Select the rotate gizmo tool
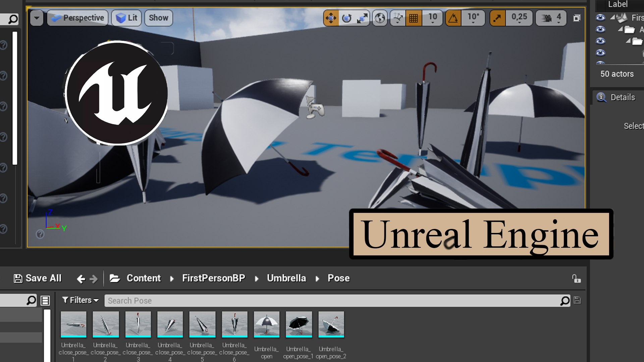This screenshot has width=644, height=362. pyautogui.click(x=346, y=18)
